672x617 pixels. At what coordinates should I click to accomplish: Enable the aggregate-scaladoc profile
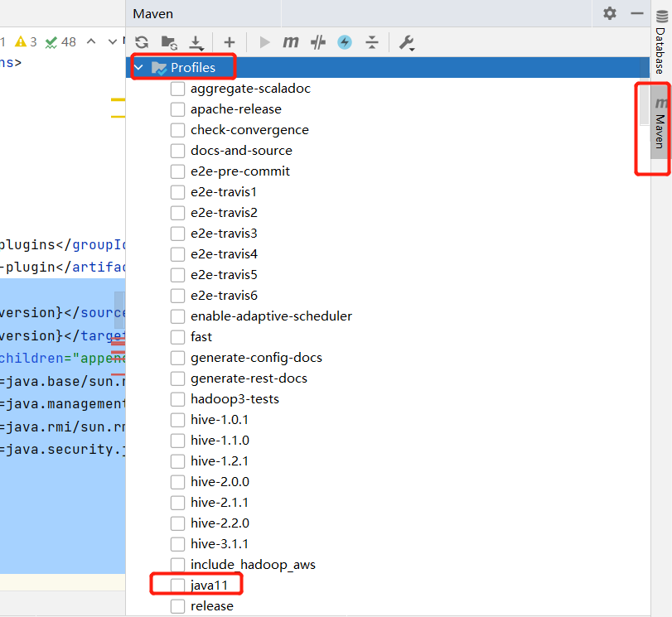click(x=177, y=89)
